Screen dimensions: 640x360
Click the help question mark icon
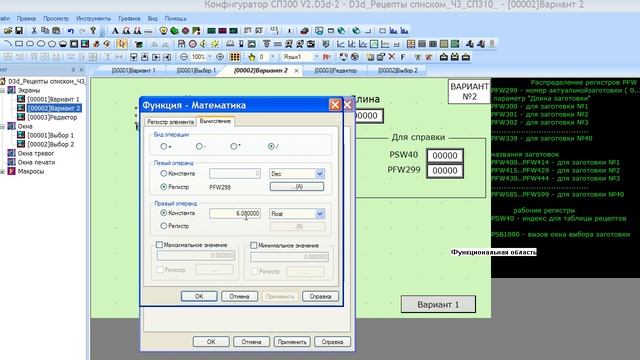[93, 31]
